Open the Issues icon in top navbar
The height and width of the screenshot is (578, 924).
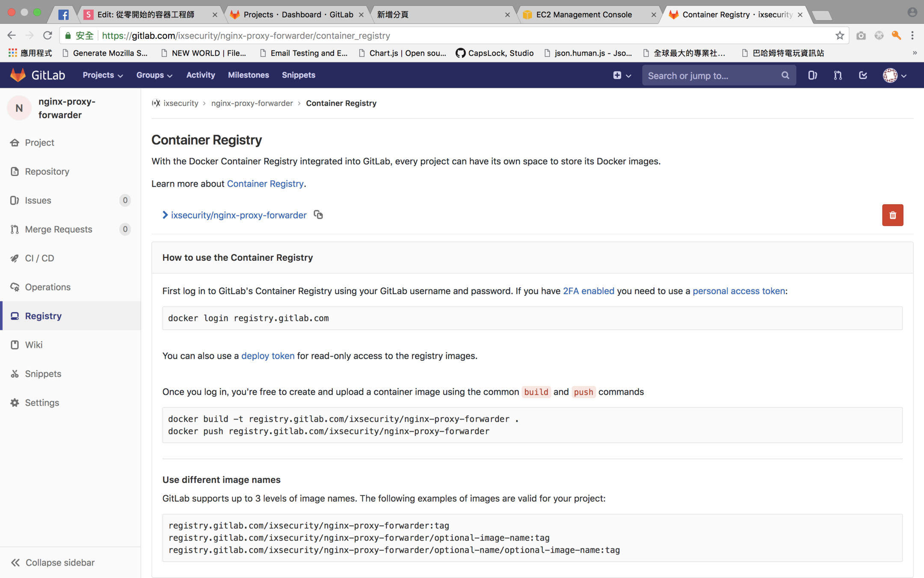click(812, 75)
